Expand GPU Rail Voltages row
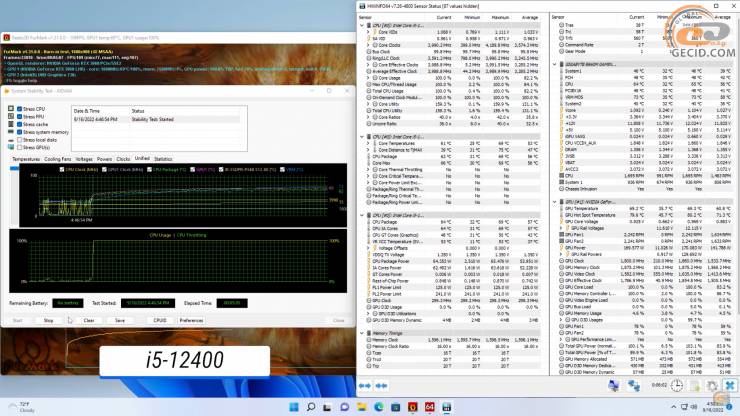Screen dimensions: 740x416 [561, 228]
